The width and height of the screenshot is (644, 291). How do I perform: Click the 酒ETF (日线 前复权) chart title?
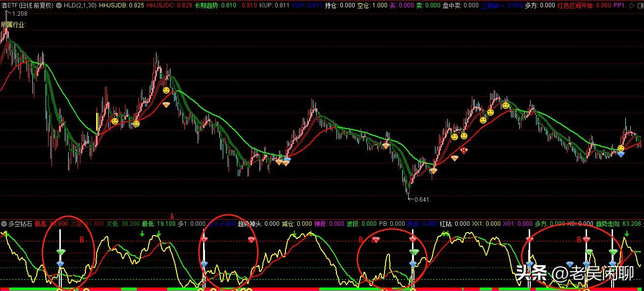click(x=27, y=5)
